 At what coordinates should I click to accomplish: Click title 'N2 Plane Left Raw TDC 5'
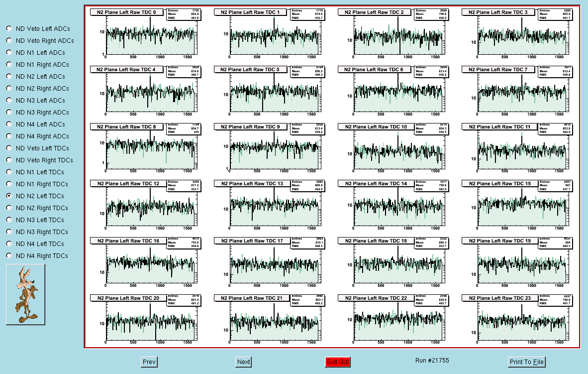point(250,69)
